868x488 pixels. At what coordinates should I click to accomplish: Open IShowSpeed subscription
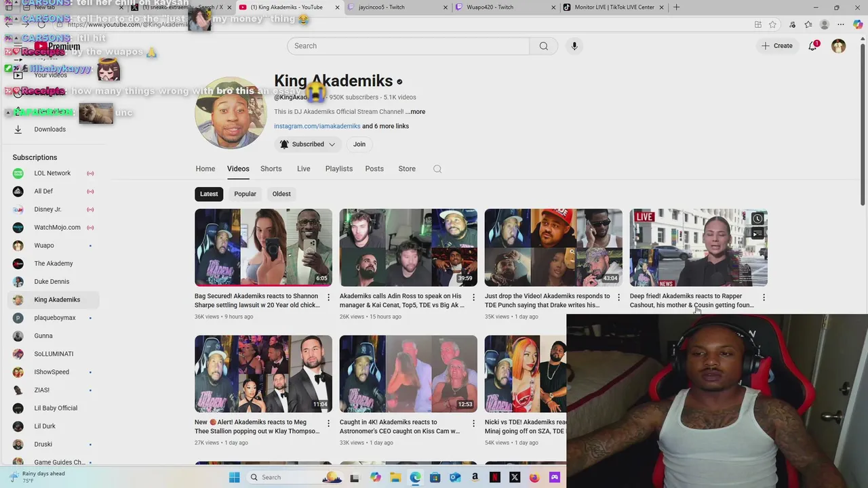52,372
